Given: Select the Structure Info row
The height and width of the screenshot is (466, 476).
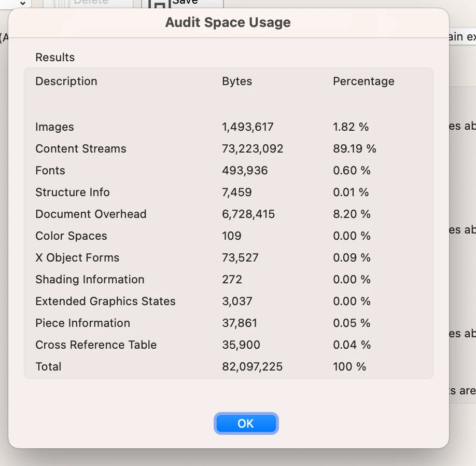Looking at the screenshot, I should pyautogui.click(x=229, y=193).
